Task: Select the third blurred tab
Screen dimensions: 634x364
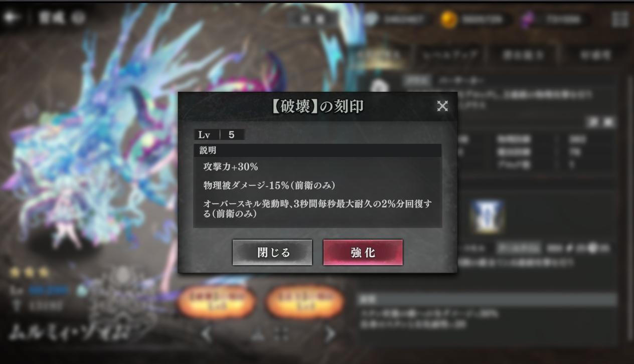Action: tap(523, 55)
